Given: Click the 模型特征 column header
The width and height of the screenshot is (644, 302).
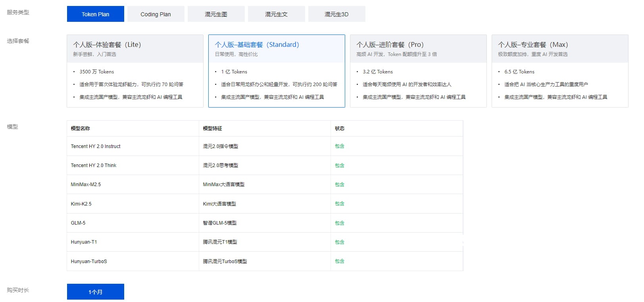Looking at the screenshot, I should [212, 129].
